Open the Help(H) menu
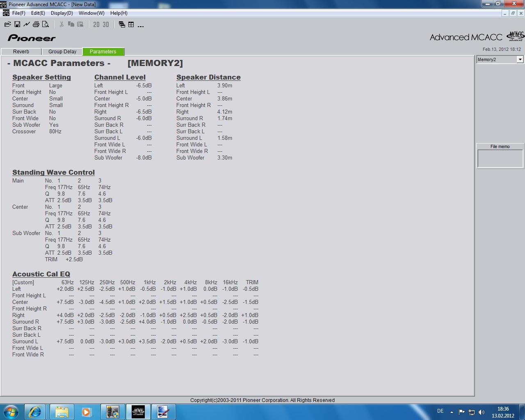 pos(119,13)
